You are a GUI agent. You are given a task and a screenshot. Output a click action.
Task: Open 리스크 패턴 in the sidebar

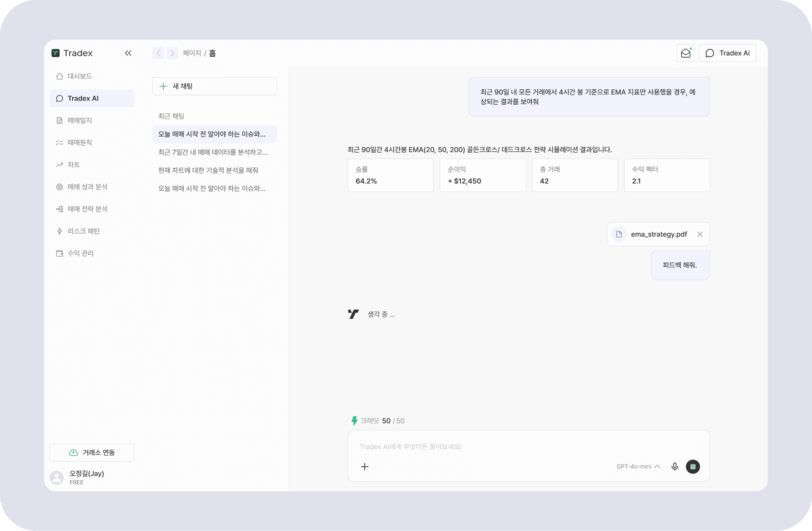pyautogui.click(x=92, y=231)
